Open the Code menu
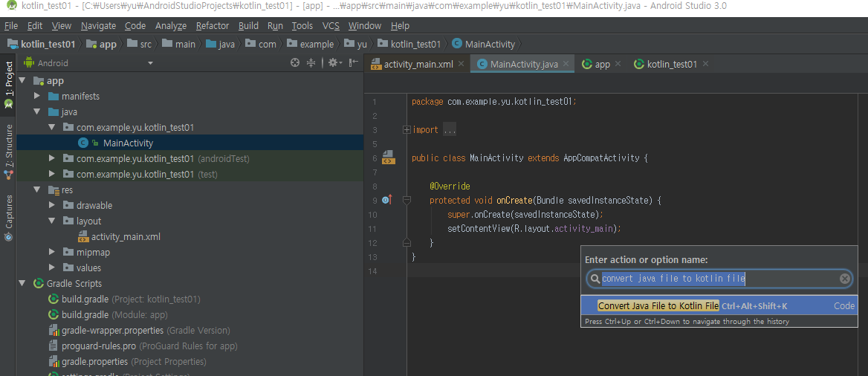The image size is (868, 376). (x=135, y=25)
